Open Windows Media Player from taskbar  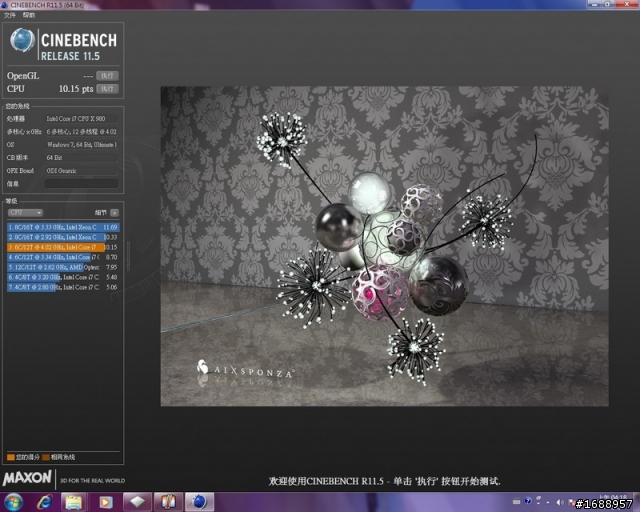105,502
